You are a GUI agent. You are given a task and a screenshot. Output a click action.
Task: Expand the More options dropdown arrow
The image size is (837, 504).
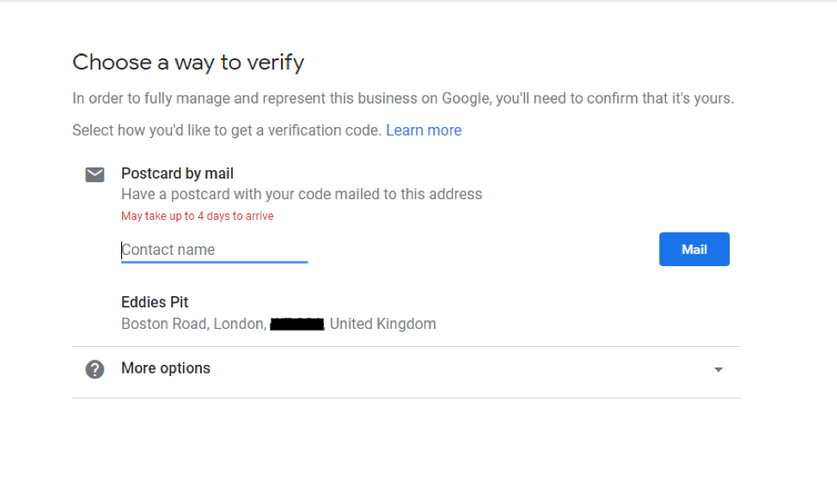[x=718, y=370]
